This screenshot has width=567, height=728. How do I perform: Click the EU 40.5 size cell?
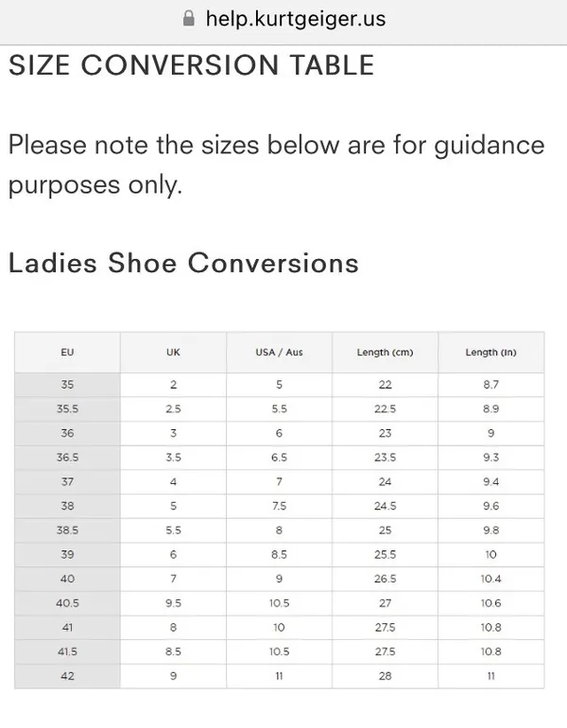click(x=67, y=603)
